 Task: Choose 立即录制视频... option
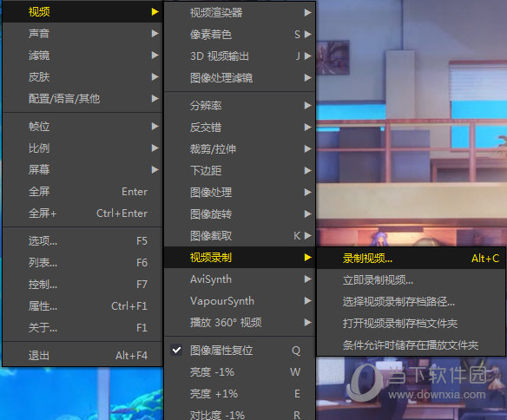point(411,279)
